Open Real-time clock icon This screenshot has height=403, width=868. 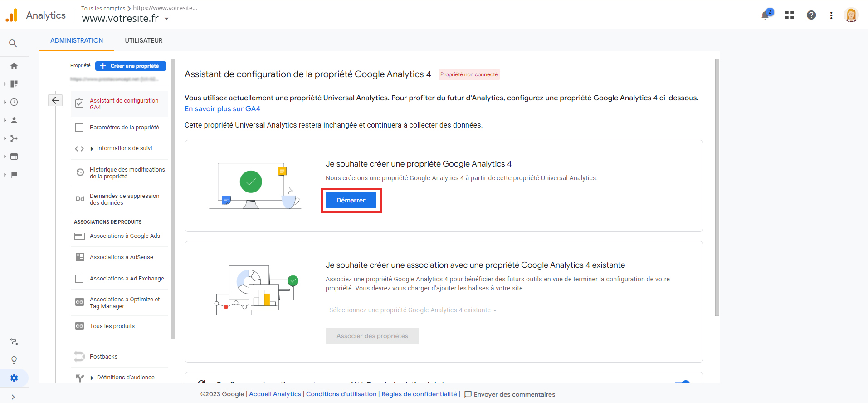point(14,102)
